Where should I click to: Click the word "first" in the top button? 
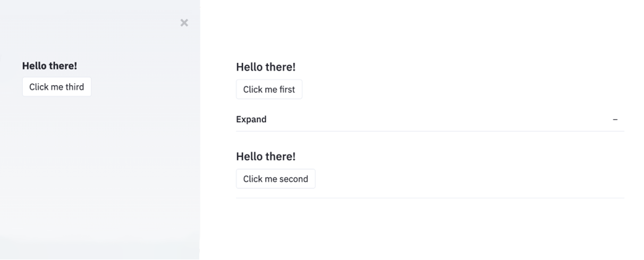(287, 90)
